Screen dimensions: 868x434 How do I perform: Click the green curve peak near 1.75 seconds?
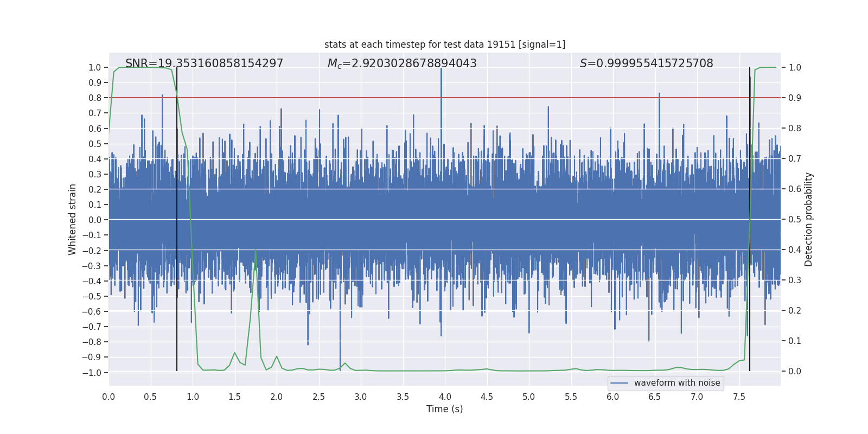tap(256, 251)
